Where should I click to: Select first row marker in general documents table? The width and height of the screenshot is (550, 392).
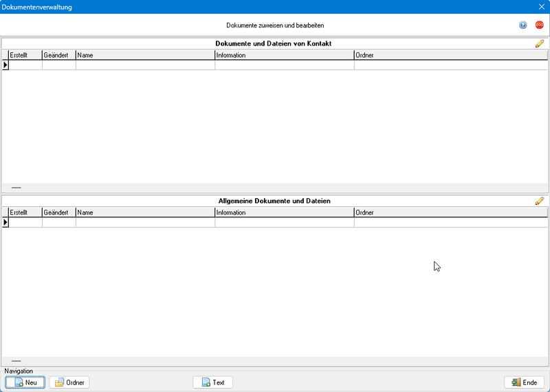pyautogui.click(x=5, y=223)
